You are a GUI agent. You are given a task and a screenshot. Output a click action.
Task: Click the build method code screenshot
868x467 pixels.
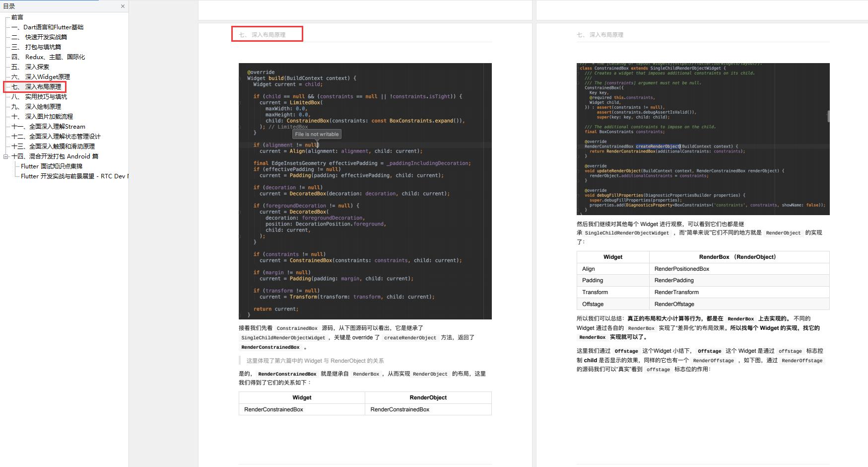(365, 191)
